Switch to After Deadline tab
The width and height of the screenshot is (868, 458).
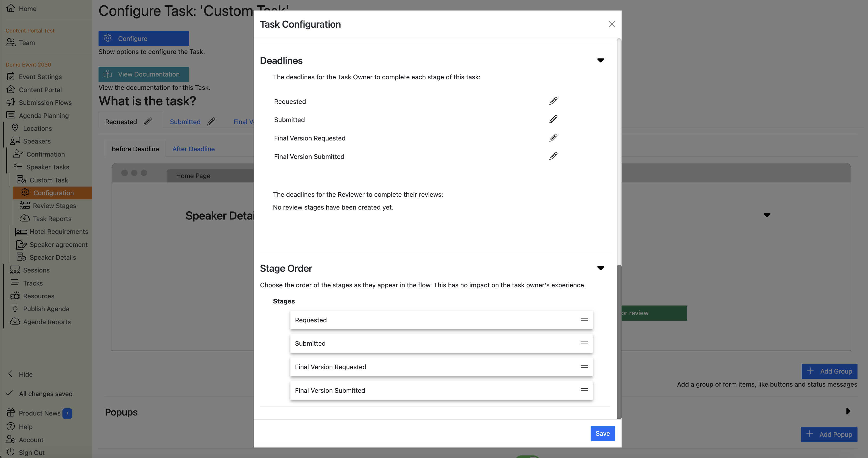tap(193, 149)
